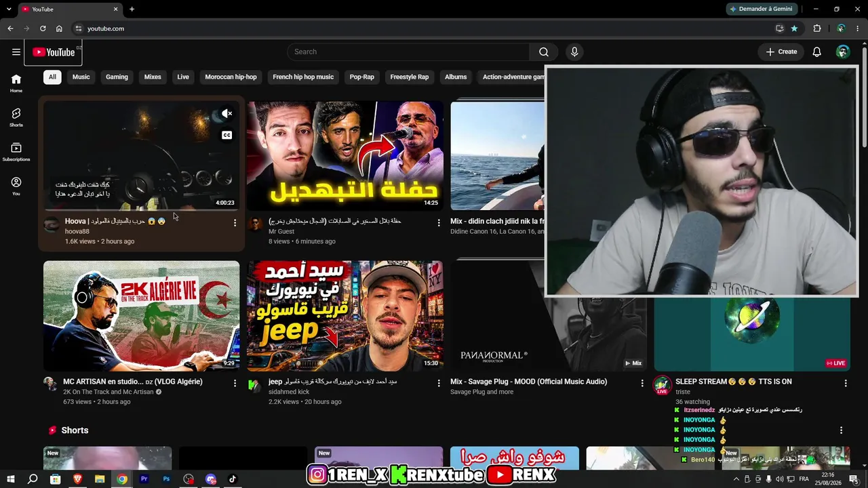Screen dimensions: 868x488
Task: Click the Demander à Gemini button
Action: (760, 9)
